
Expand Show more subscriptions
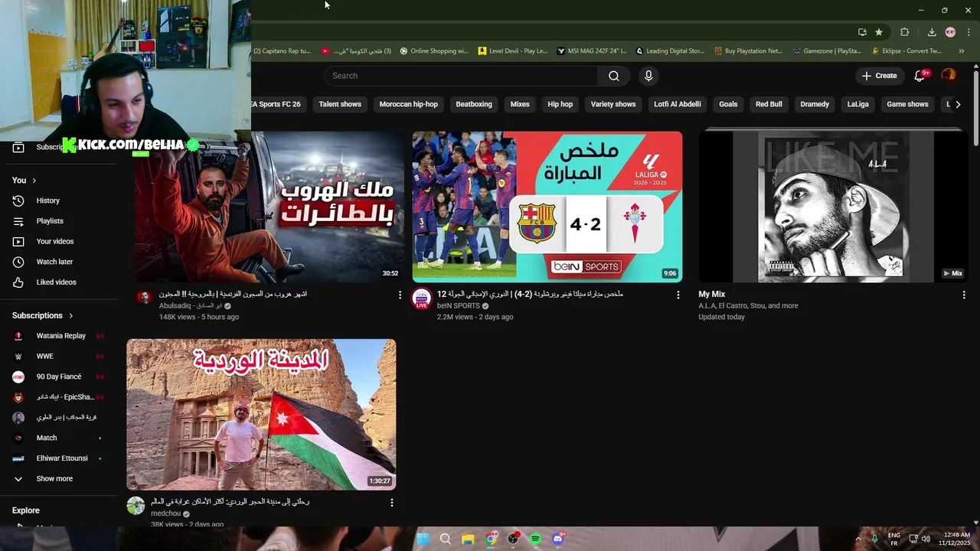click(x=54, y=478)
